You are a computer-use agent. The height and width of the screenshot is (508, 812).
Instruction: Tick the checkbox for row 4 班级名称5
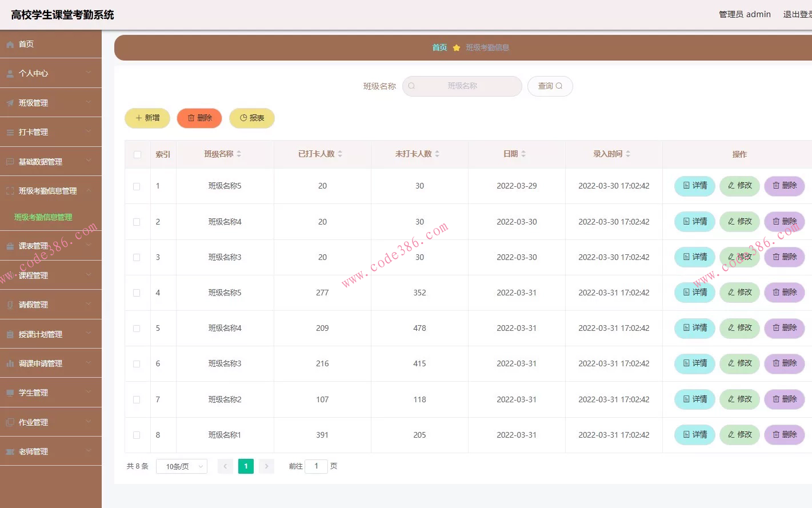coord(137,293)
